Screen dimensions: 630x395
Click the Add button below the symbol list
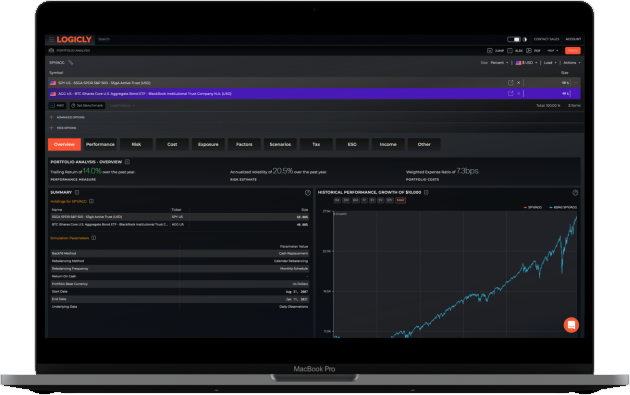(57, 106)
